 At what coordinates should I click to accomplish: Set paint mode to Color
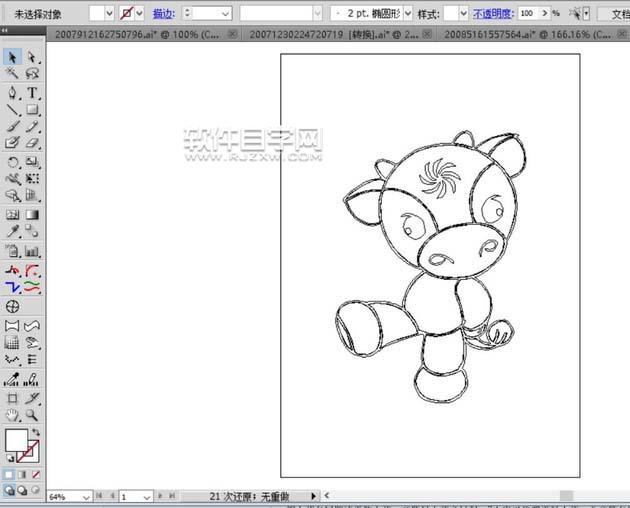point(9,475)
